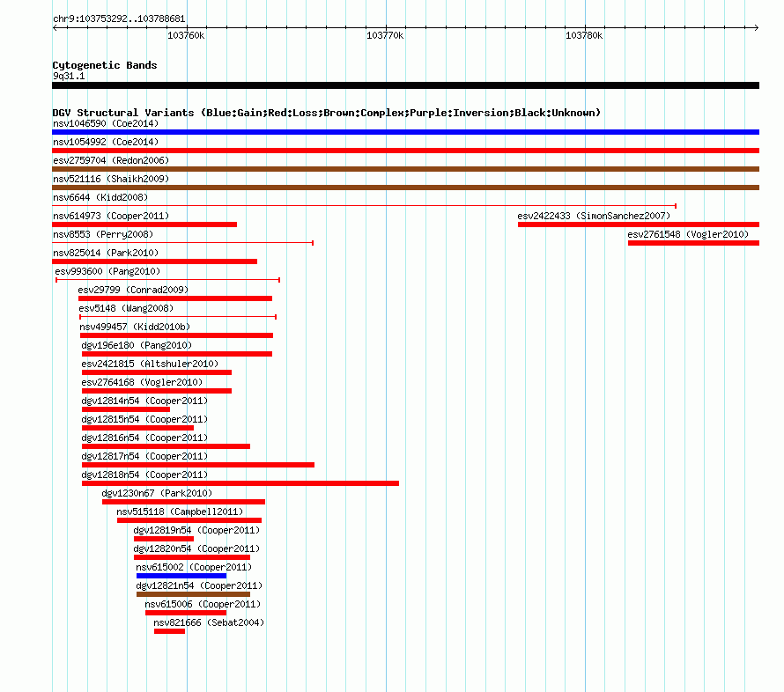Click the DGV Structural Variants track title
784x692 pixels.
coord(327,113)
